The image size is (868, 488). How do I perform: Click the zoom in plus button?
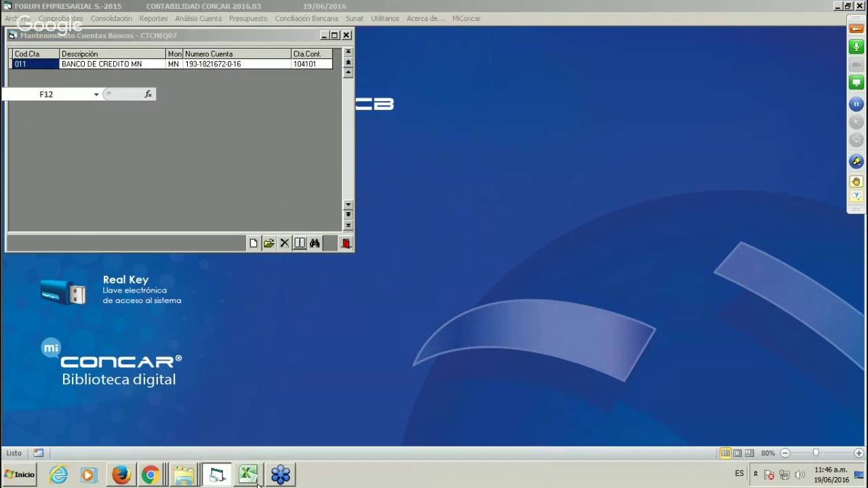(859, 453)
